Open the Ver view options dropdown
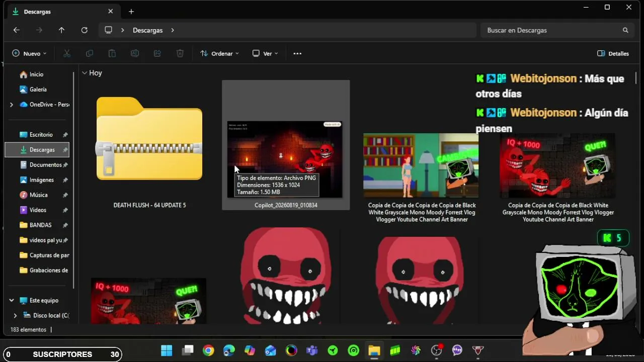 (265, 53)
